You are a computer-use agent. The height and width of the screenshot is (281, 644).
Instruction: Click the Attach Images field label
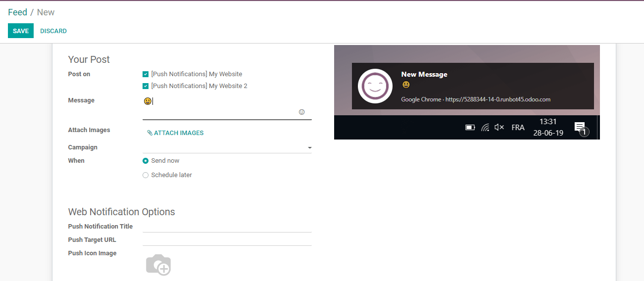[x=89, y=130]
